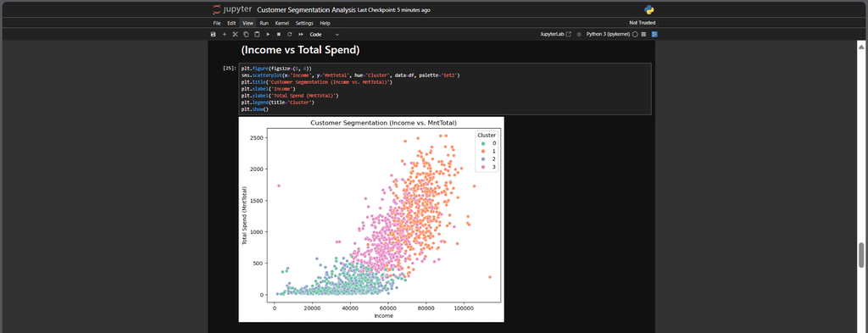
Task: Insert a new cell with plus icon
Action: (224, 34)
